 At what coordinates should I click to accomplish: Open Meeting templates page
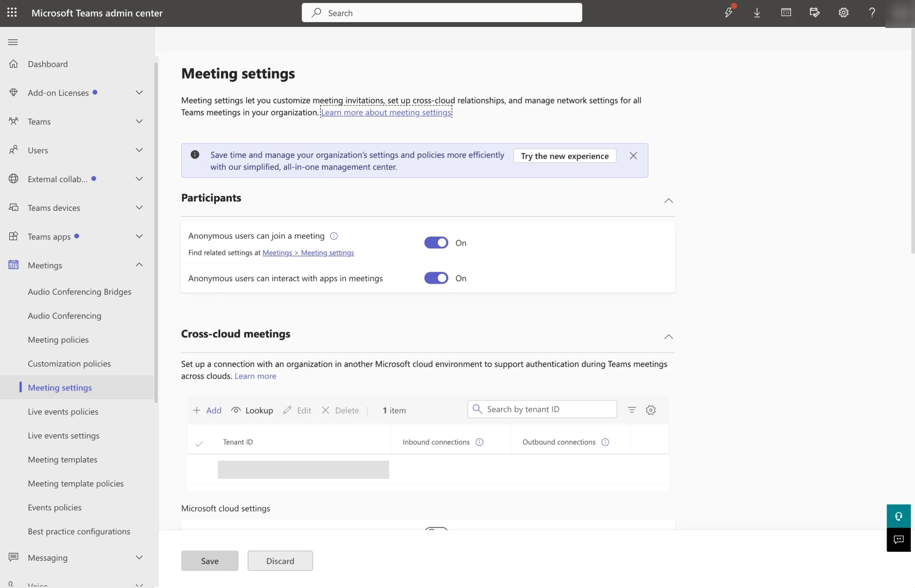[63, 459]
